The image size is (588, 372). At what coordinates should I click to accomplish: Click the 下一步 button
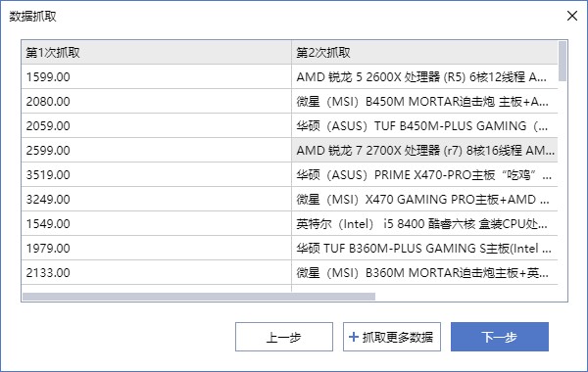[500, 337]
